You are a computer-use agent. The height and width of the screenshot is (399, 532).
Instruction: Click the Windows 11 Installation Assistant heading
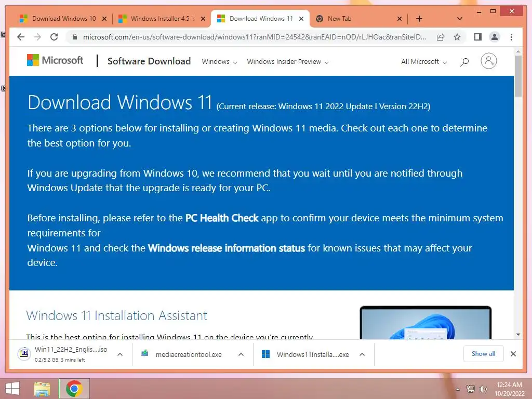(117, 315)
